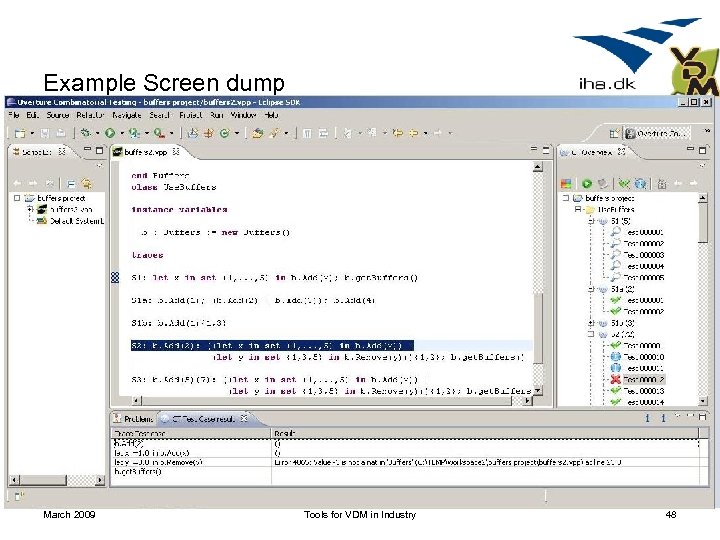Click the Result column header
The width and height of the screenshot is (720, 540).
(x=484, y=433)
